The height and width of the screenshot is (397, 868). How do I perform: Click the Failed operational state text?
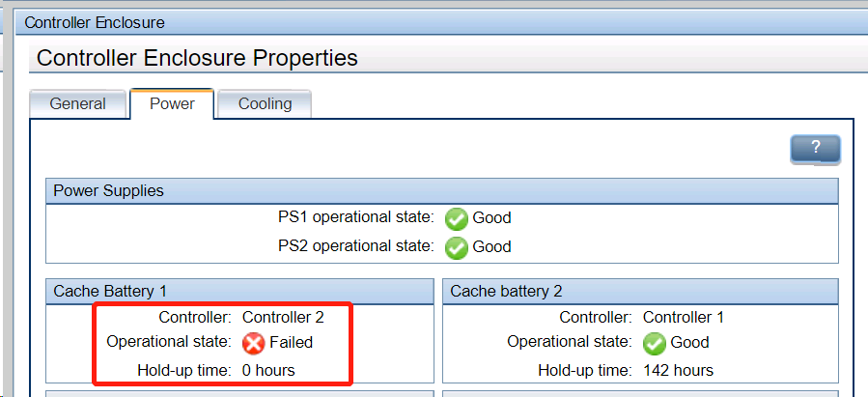pos(291,342)
